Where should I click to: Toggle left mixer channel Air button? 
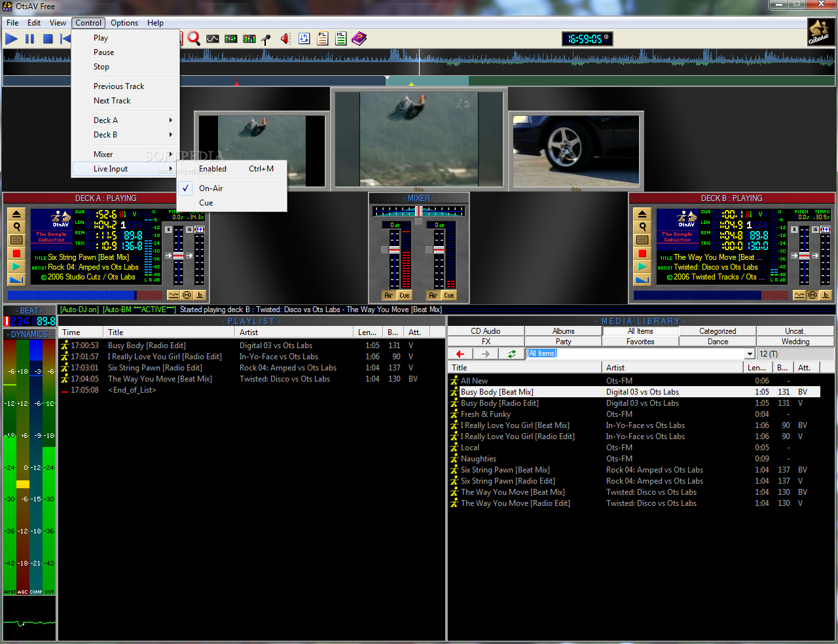pyautogui.click(x=388, y=295)
